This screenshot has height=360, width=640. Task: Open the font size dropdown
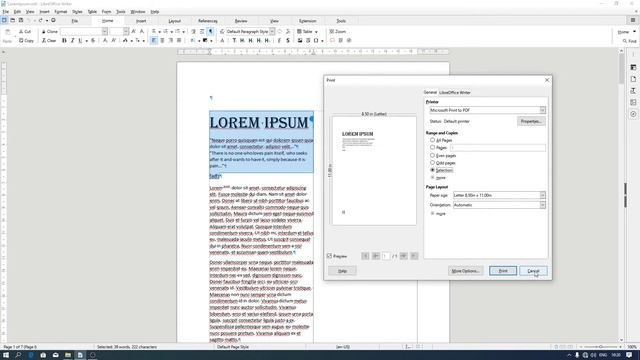[126, 31]
